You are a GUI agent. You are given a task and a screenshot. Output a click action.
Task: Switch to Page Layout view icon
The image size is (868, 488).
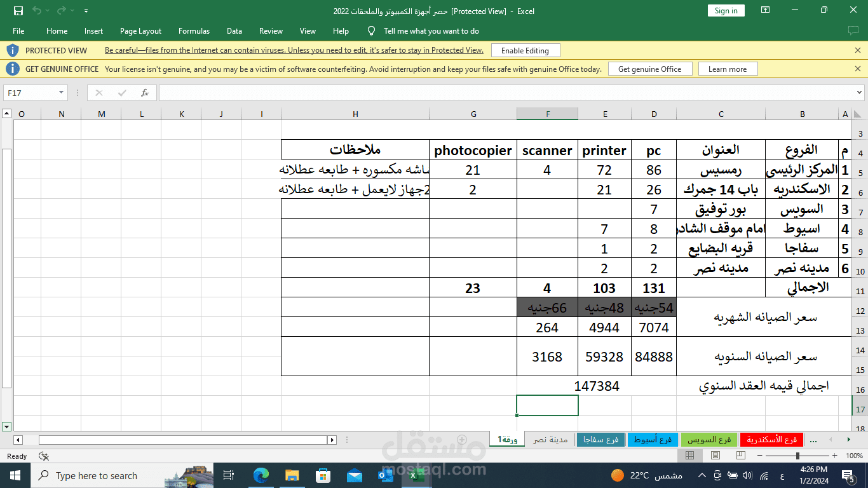pos(715,456)
